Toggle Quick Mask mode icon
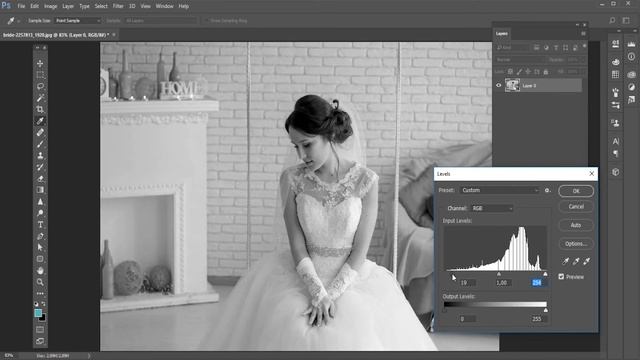The image size is (640, 360). pyautogui.click(x=40, y=329)
